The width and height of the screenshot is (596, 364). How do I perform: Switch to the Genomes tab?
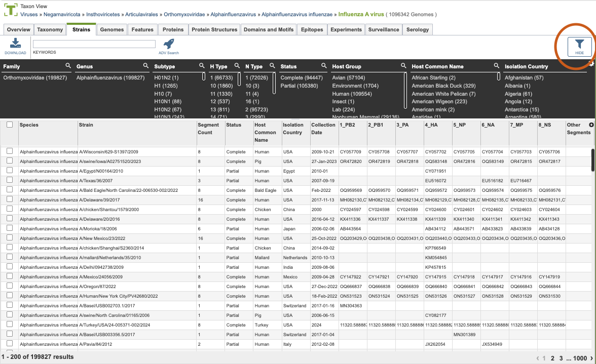(x=111, y=29)
